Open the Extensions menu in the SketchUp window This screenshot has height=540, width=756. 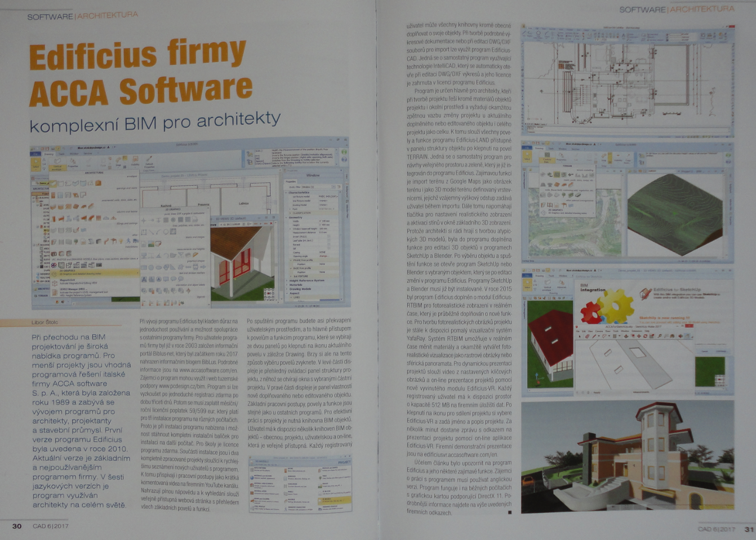637,331
